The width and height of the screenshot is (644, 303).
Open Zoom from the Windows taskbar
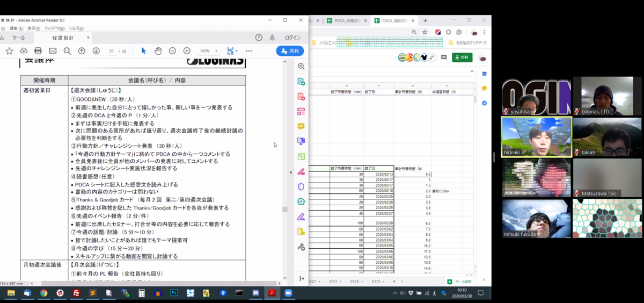288,293
